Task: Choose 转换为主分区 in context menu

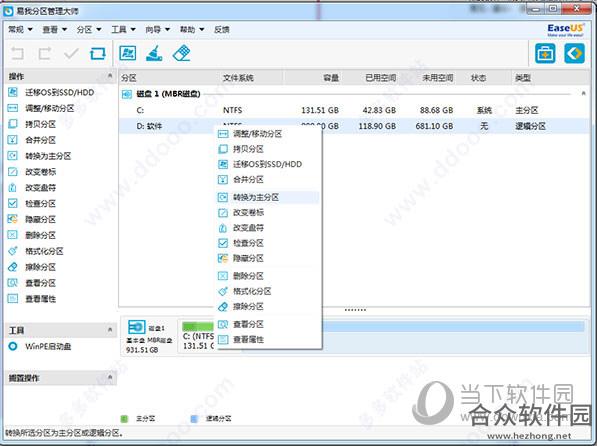Action: tap(268, 197)
